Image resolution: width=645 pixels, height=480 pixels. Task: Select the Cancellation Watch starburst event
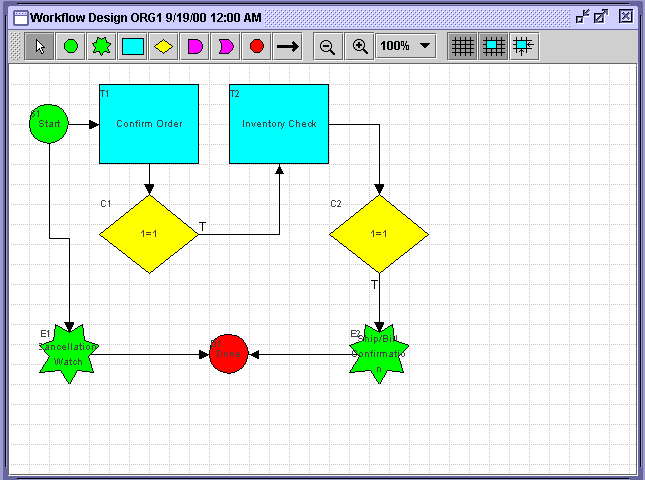[x=69, y=354]
